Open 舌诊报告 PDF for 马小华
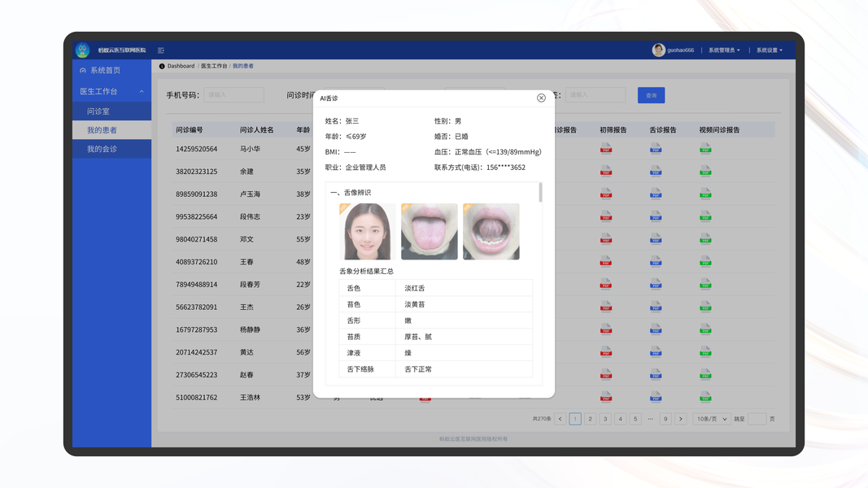This screenshot has height=488, width=868. tap(656, 148)
